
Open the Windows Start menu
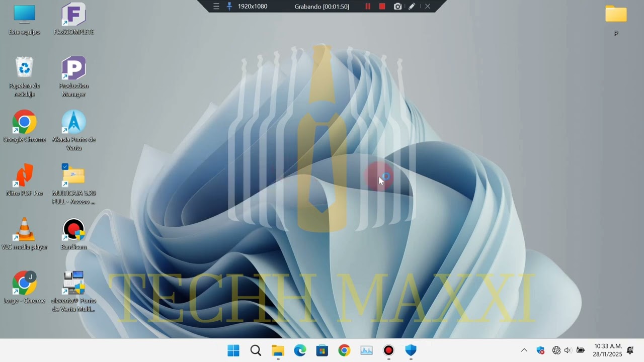click(x=233, y=350)
